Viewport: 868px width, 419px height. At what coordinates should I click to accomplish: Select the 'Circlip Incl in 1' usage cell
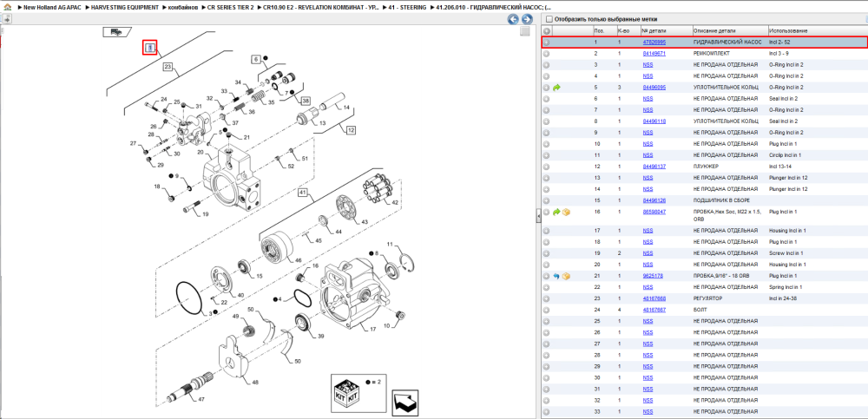[x=817, y=155]
